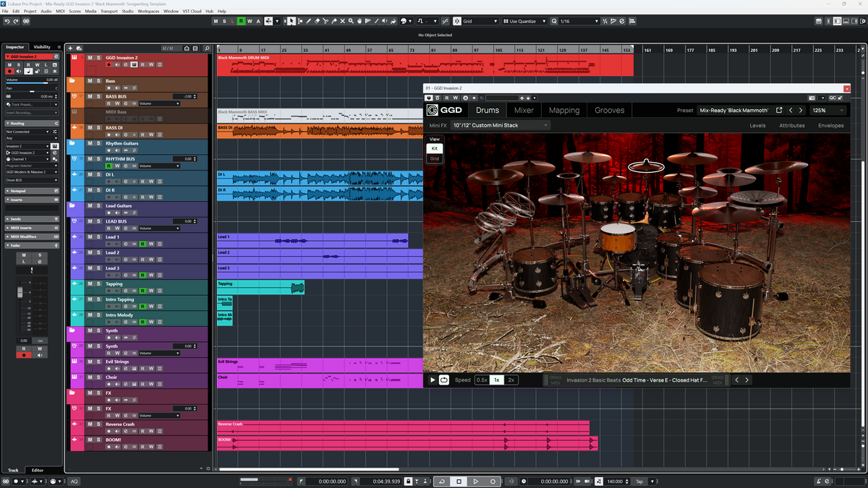
Task: Select the Erase tool in toolbar
Action: pyautogui.click(x=317, y=21)
